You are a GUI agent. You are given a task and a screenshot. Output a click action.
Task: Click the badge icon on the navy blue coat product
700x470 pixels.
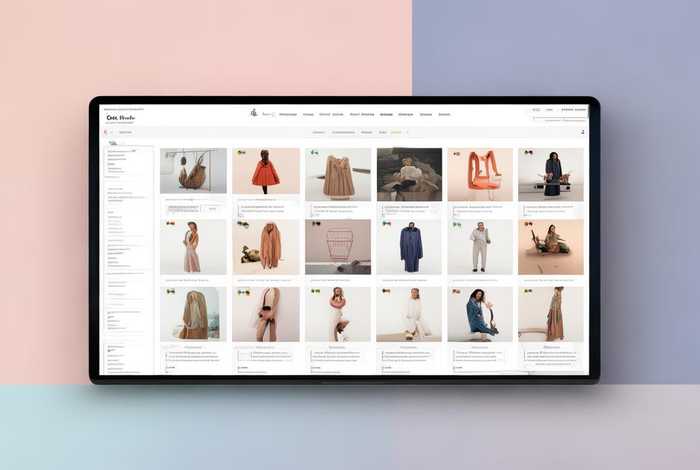tap(385, 224)
